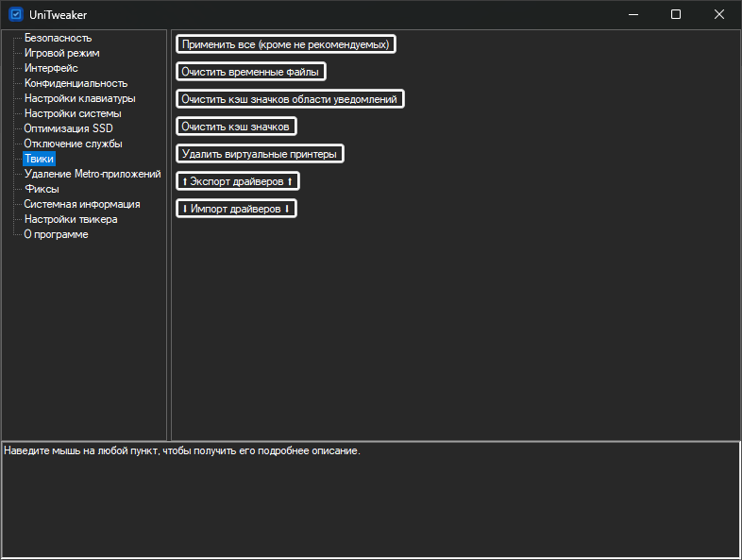Screen dimensions: 742x560
Task: Open the О программе page
Action: coord(56,234)
